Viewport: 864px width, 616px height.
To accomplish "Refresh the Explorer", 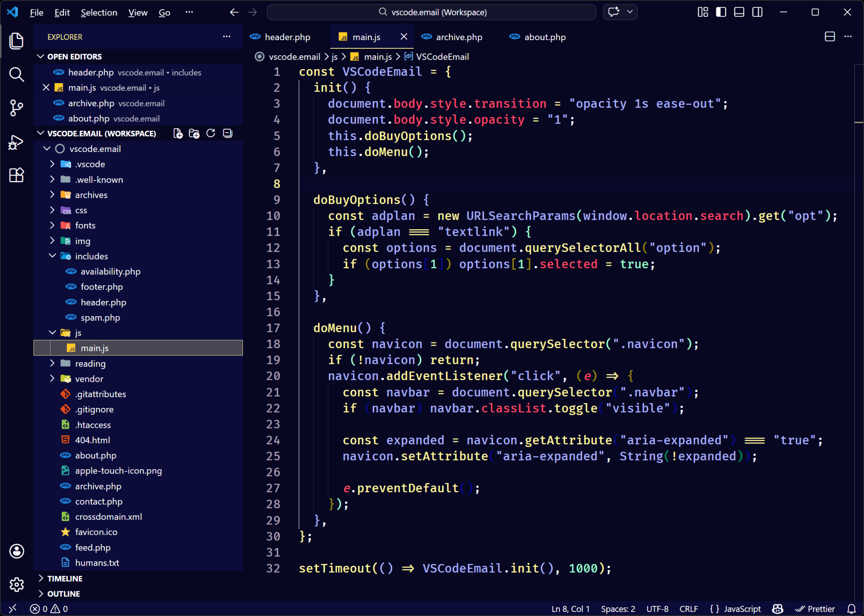I will click(210, 133).
